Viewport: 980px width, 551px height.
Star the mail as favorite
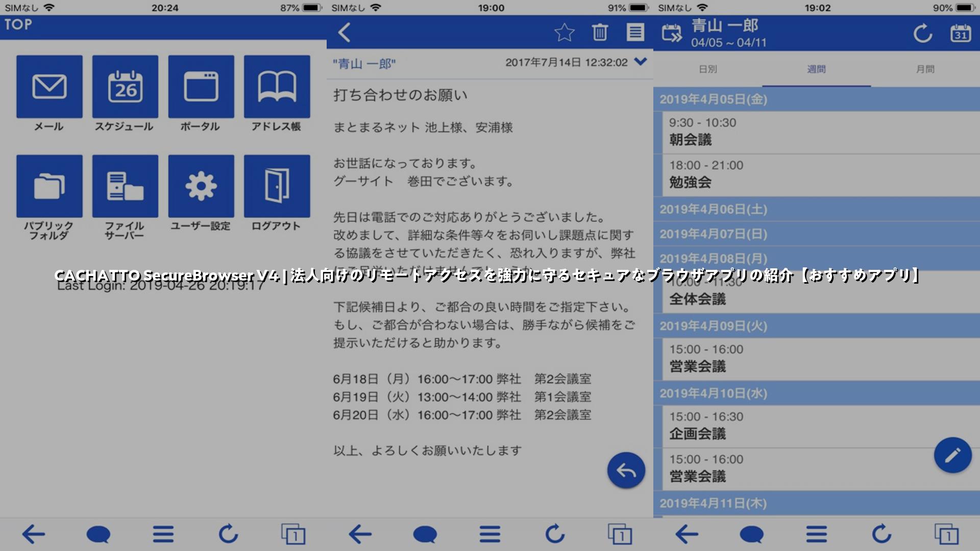point(565,32)
